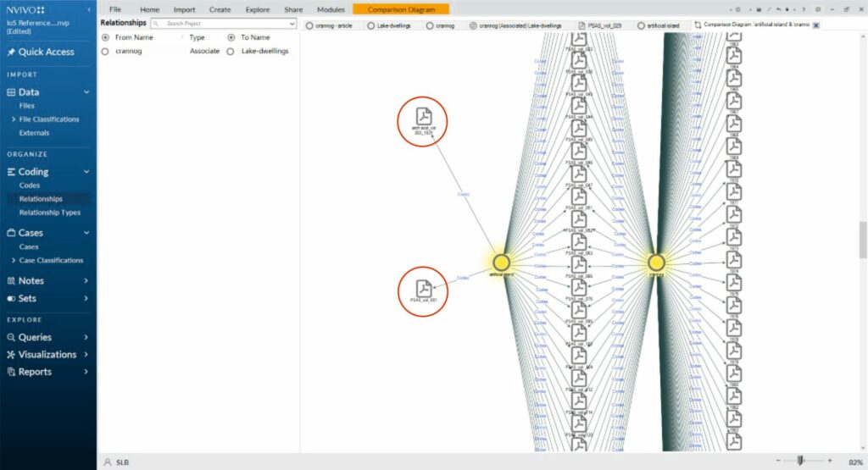Image resolution: width=868 pixels, height=470 pixels.
Task: Open Relationship Types under Coding
Action: [50, 213]
